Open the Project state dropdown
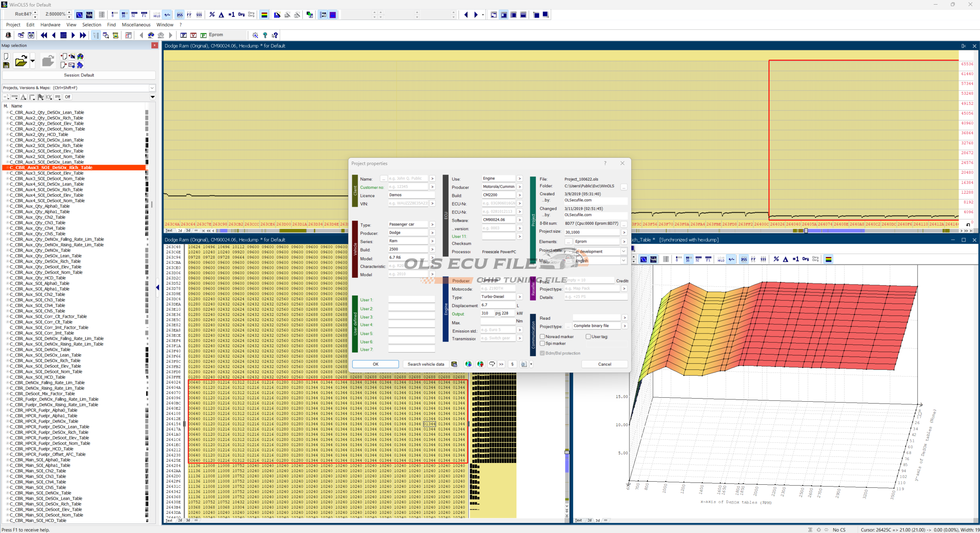The height and width of the screenshot is (533, 980). pos(623,252)
